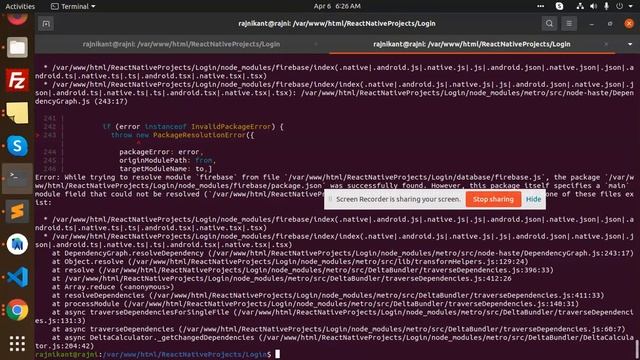The width and height of the screenshot is (640, 360).
Task: Open Google Chrome from the dock
Action: (17, 310)
